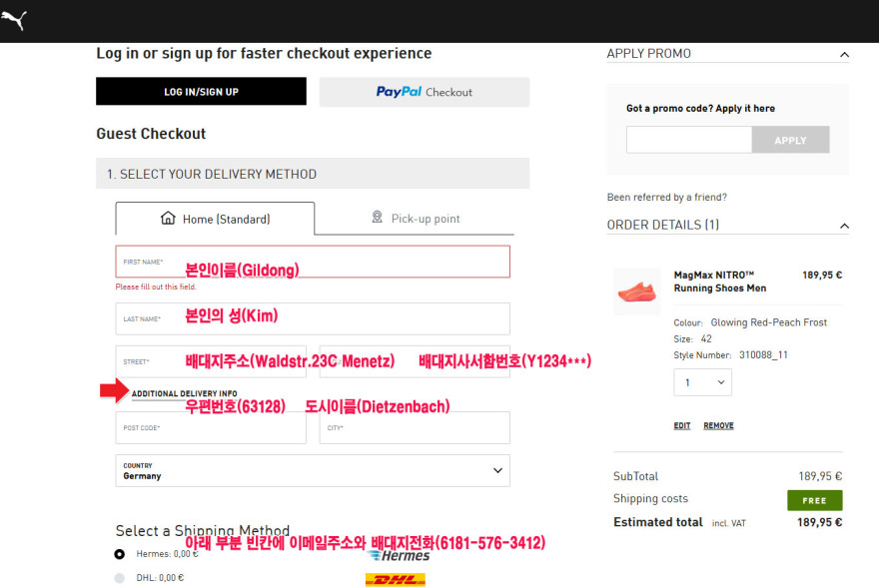Click the pick-up point location pin icon
This screenshot has width=879, height=588.
pos(377,217)
